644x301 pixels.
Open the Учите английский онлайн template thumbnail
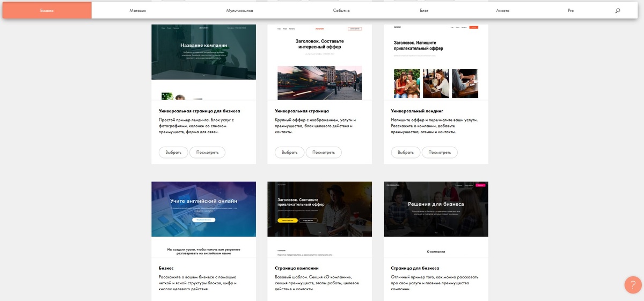click(x=203, y=219)
